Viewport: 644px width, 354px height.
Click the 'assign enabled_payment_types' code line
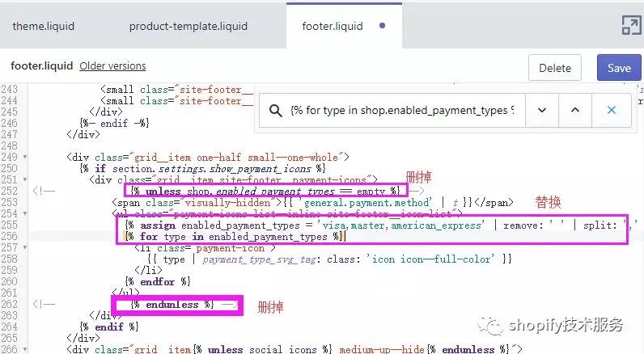point(381,225)
